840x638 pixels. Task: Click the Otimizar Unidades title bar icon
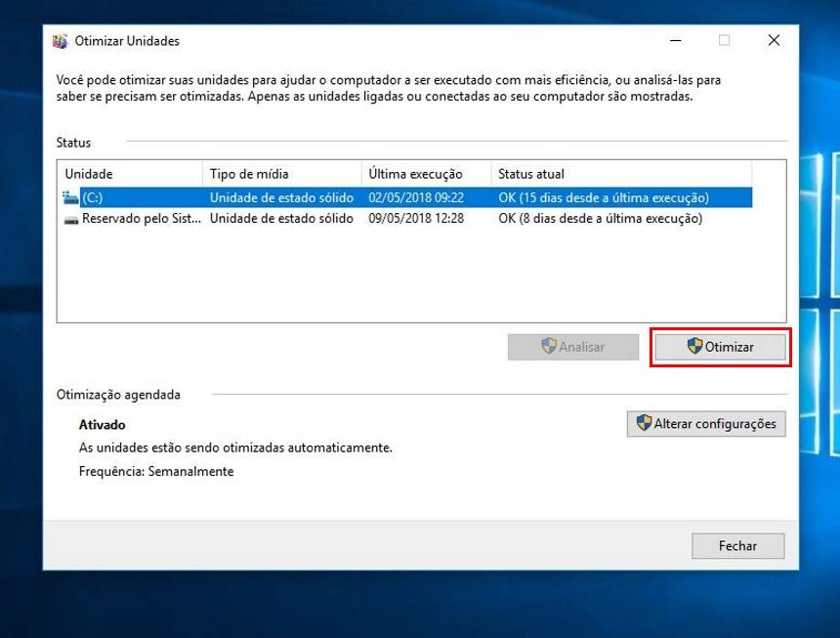point(61,41)
